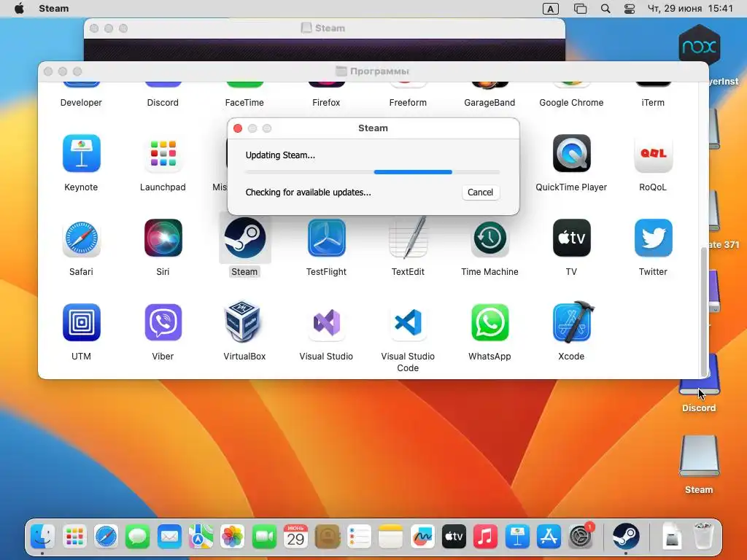The image size is (747, 560).
Task: Open Safari in the Programs window
Action: [x=81, y=238]
